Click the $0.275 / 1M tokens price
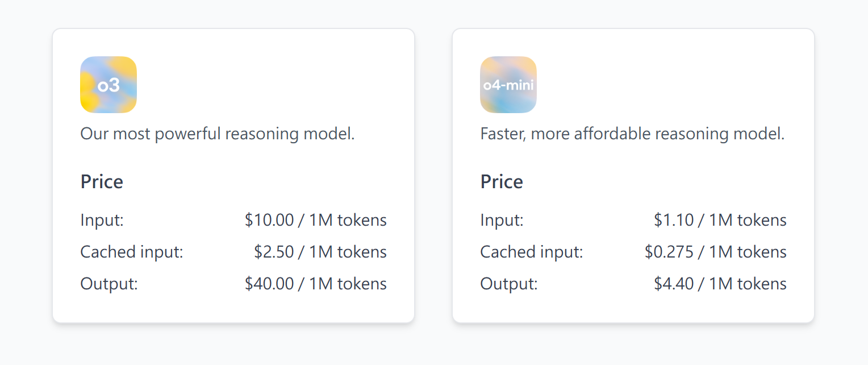868x365 pixels. point(716,252)
